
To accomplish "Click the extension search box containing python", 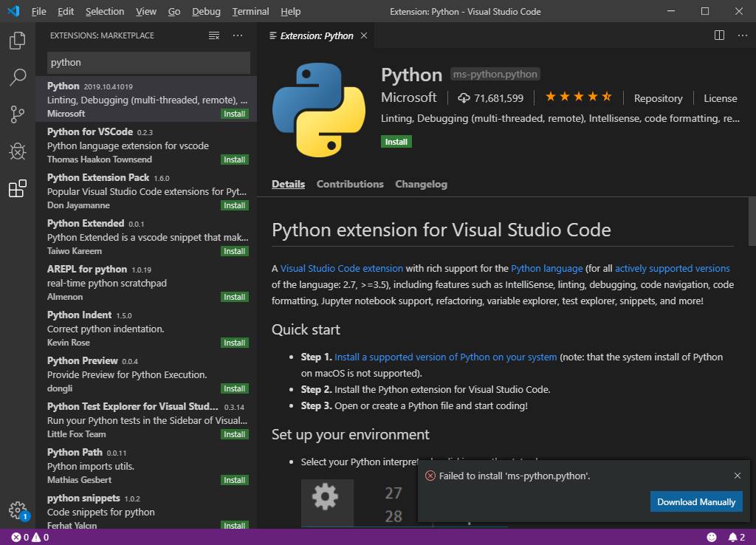I will 148,63.
